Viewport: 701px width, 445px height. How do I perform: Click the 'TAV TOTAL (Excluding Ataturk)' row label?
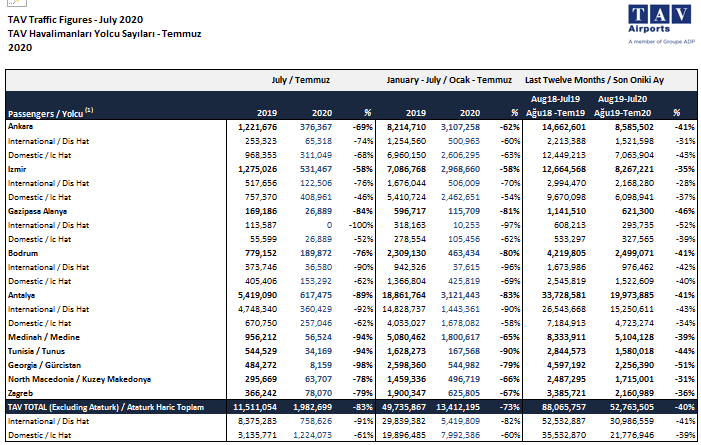tap(106, 407)
